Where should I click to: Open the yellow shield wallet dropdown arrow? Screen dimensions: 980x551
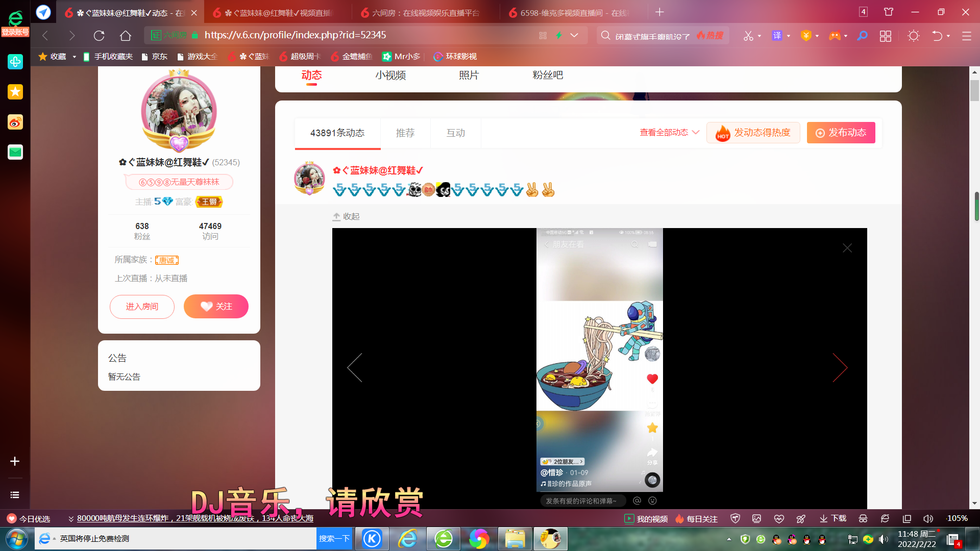click(x=817, y=36)
